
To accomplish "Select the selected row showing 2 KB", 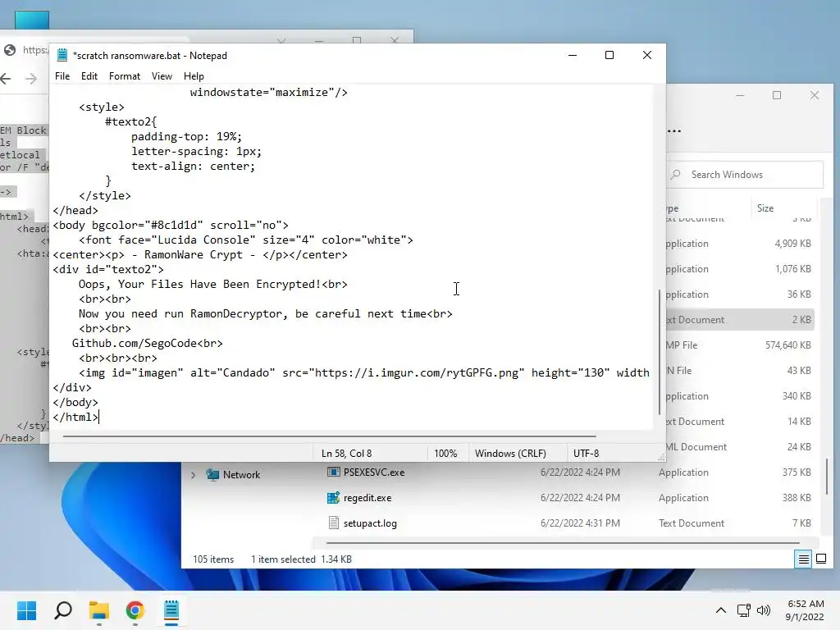I will (740, 320).
